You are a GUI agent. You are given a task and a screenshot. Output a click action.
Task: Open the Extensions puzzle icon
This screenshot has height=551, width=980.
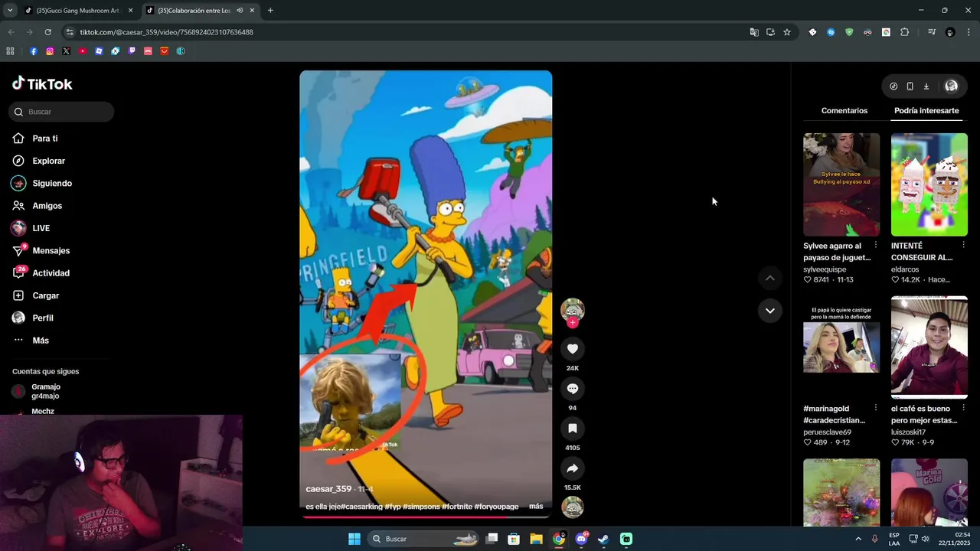pos(904,32)
